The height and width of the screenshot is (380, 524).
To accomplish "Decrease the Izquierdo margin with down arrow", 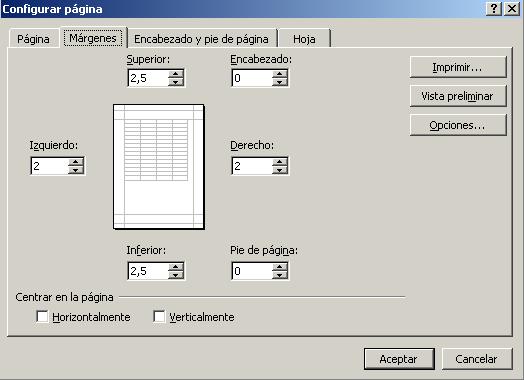I will coord(76,170).
